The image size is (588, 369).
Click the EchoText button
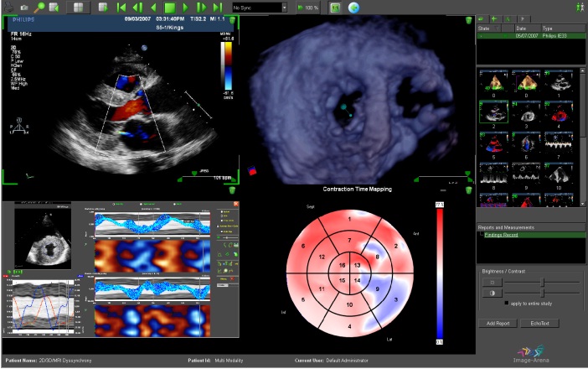(539, 323)
